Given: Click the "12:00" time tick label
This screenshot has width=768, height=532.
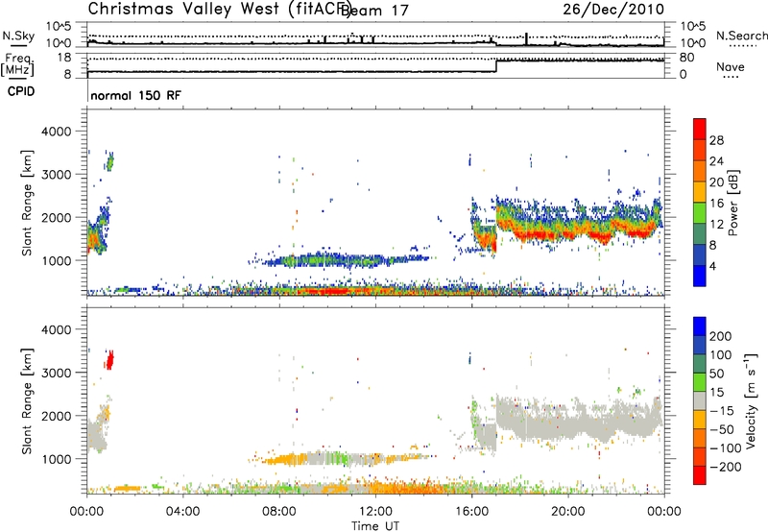Looking at the screenshot, I should coord(375,512).
